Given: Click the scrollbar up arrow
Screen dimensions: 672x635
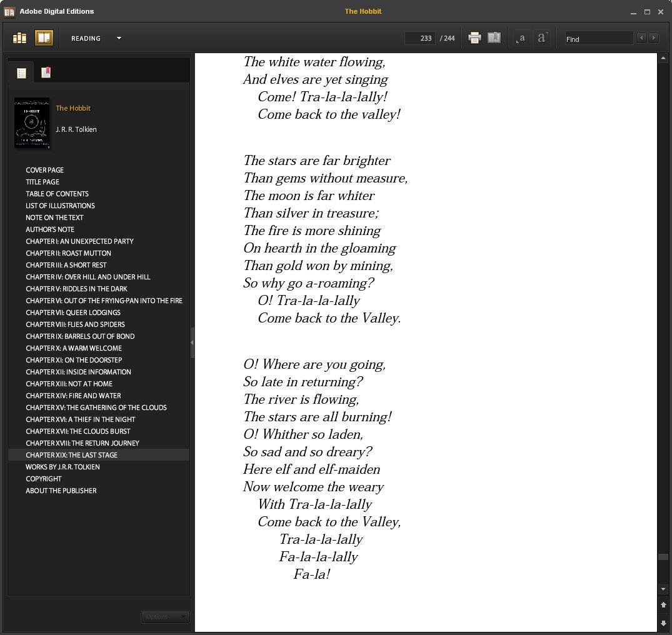Looking at the screenshot, I should click(663, 58).
